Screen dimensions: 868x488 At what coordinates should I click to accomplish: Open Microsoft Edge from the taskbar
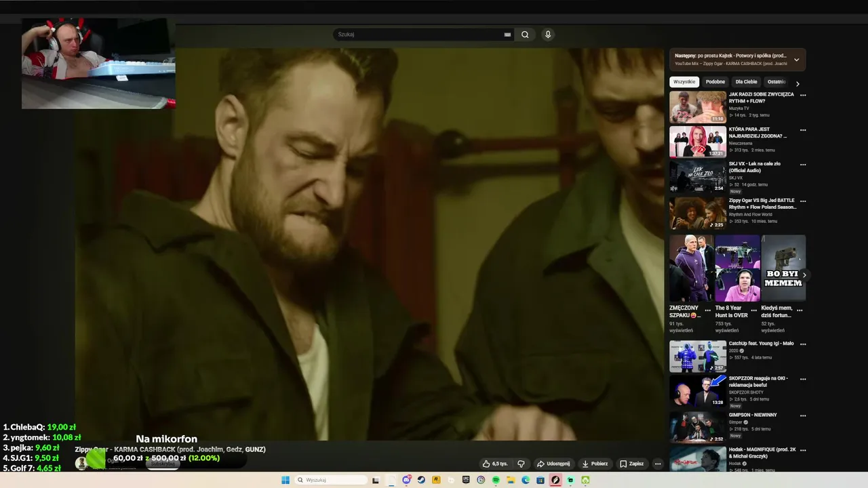(x=526, y=480)
